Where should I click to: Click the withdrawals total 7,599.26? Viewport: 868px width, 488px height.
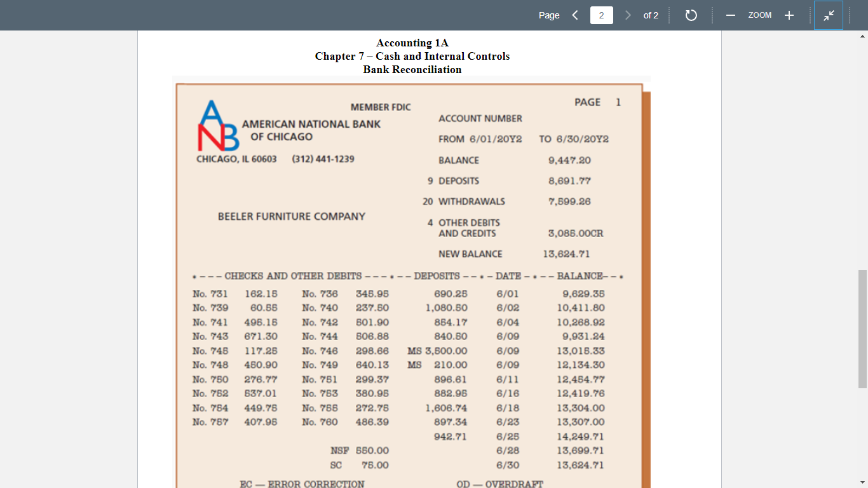(569, 201)
